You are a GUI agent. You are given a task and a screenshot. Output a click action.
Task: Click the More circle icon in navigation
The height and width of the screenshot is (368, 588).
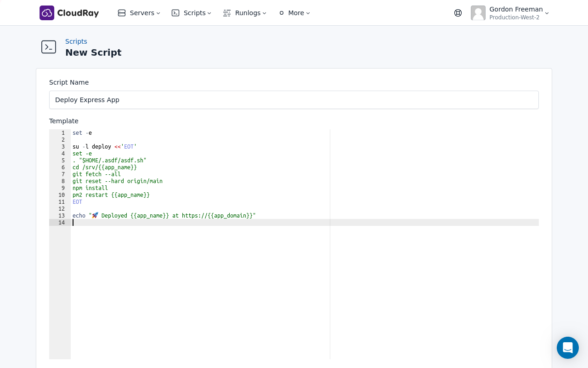click(x=282, y=13)
